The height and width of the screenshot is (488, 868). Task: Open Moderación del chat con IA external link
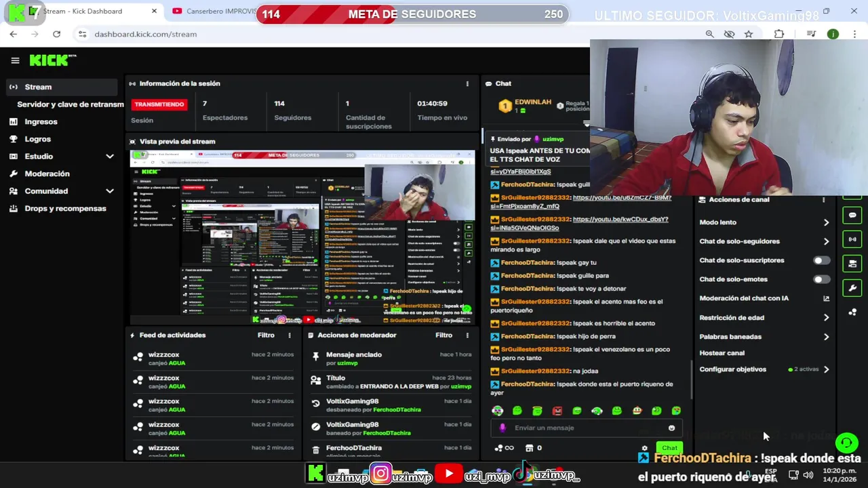pos(826,298)
